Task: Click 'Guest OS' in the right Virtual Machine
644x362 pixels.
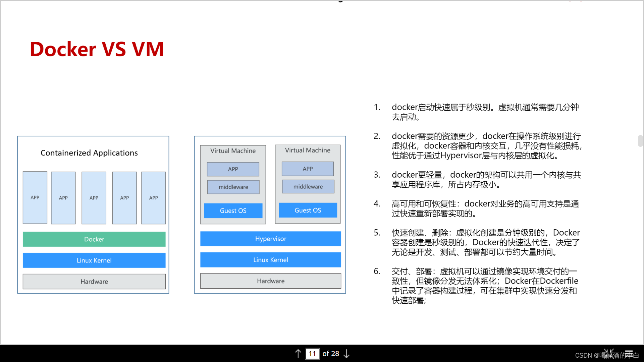Action: pos(308,210)
